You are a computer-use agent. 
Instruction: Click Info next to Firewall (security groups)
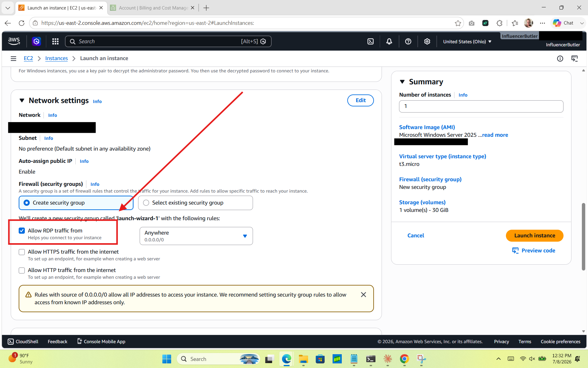click(x=95, y=184)
